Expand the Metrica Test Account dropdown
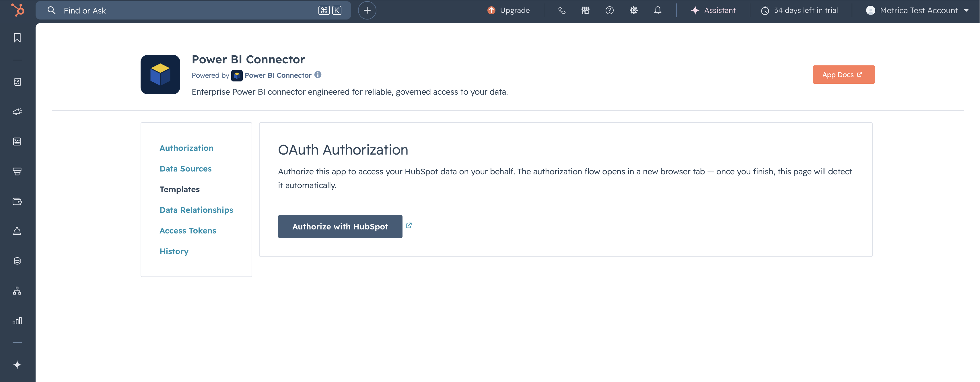The width and height of the screenshot is (980, 382). [917, 10]
